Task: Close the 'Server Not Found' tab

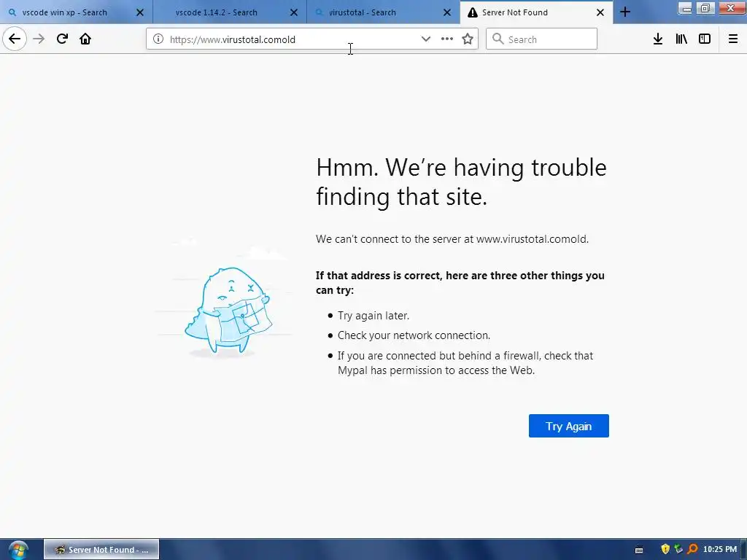Action: (600, 12)
